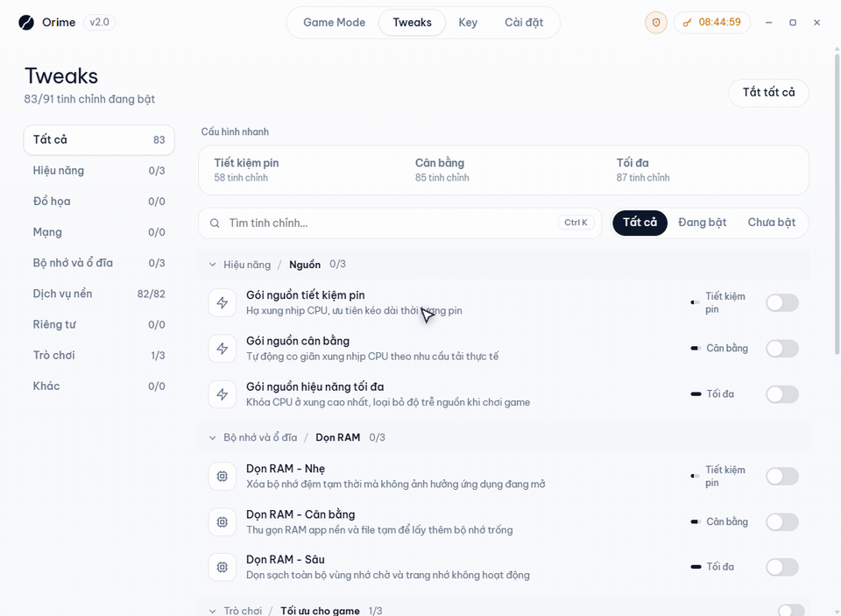The image size is (841, 616).
Task: Filter tweaks by Đang bật
Action: 702,223
